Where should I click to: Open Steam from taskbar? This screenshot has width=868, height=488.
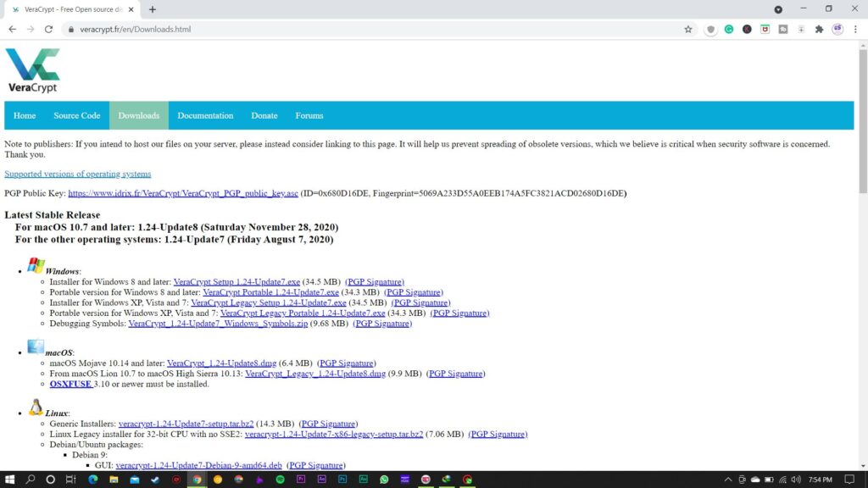click(x=155, y=480)
